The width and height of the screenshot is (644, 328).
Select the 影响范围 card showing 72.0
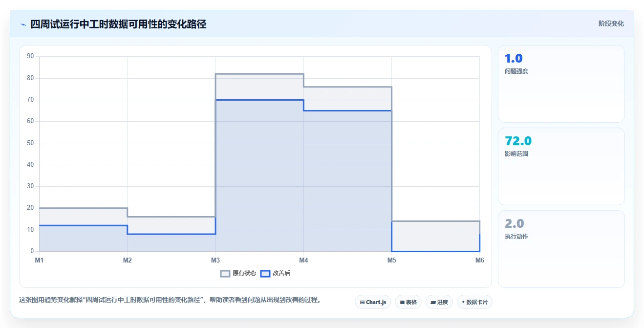point(561,166)
